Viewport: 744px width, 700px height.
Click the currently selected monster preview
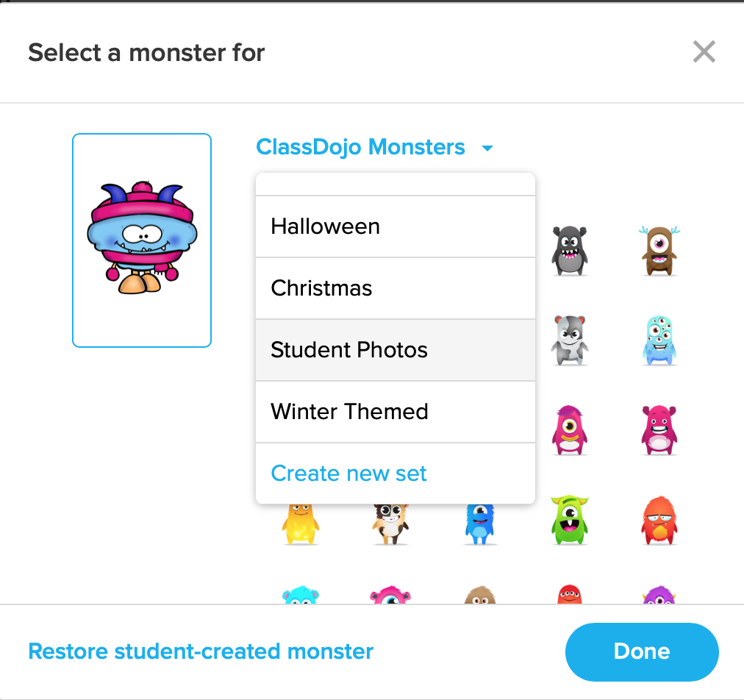pyautogui.click(x=141, y=240)
